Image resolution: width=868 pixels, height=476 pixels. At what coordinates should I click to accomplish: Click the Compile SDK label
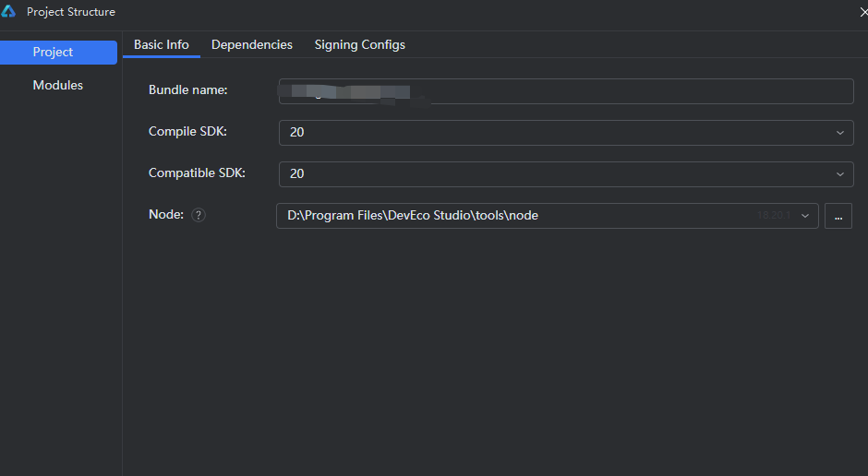[187, 132]
